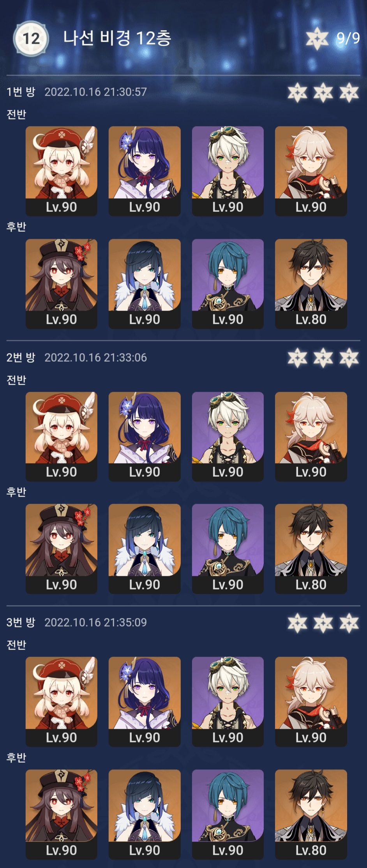Select Hu Tao portrait in Chamber 1 second half
Viewport: 367px width, 868px height.
pyautogui.click(x=62, y=284)
